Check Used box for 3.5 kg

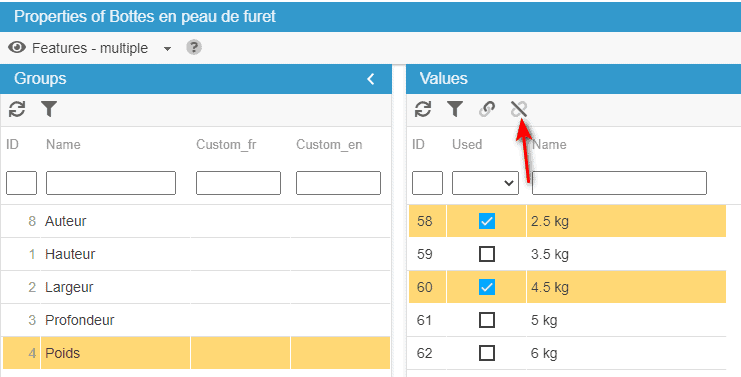point(487,254)
